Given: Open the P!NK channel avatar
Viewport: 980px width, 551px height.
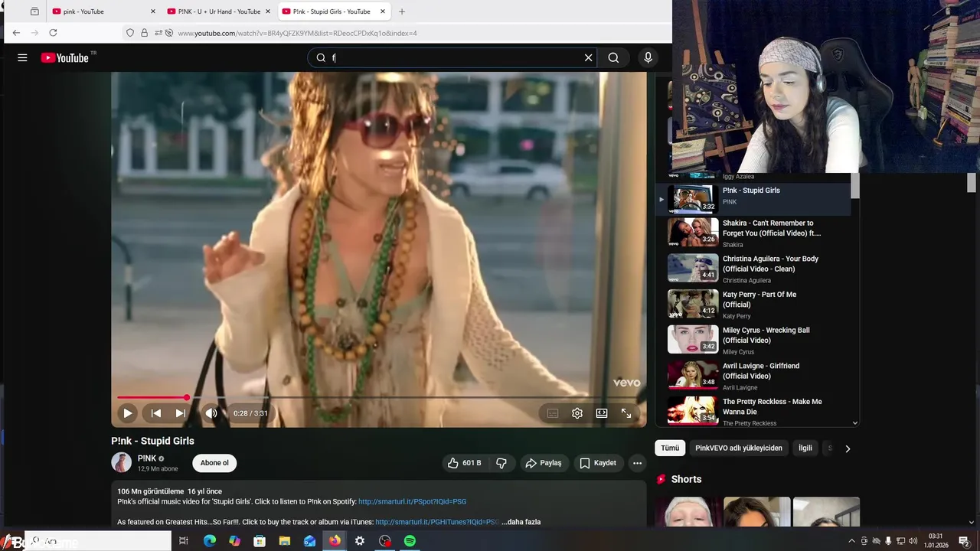Looking at the screenshot, I should (x=121, y=462).
